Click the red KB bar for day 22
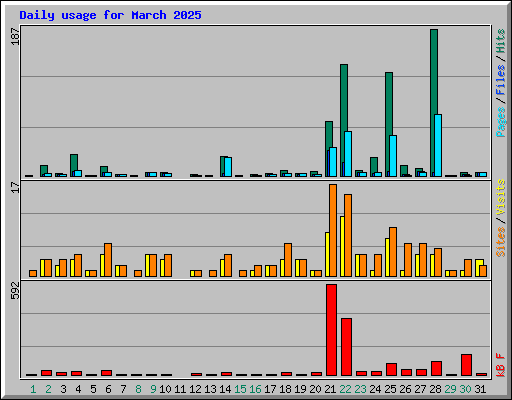Image resolution: width=512 pixels, height=400 pixels. coord(346,347)
